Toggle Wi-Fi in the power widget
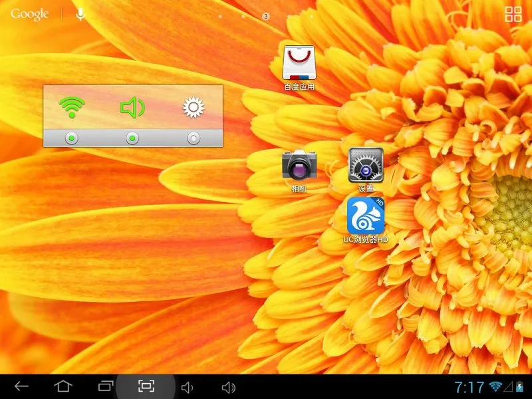The width and height of the screenshot is (532, 399). (72, 107)
